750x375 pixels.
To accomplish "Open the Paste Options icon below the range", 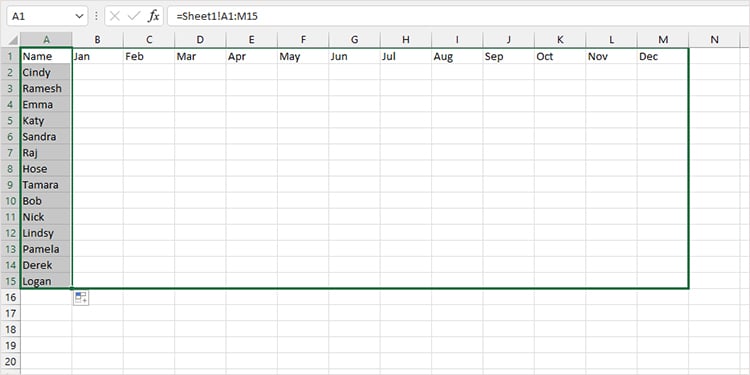I will (x=81, y=298).
